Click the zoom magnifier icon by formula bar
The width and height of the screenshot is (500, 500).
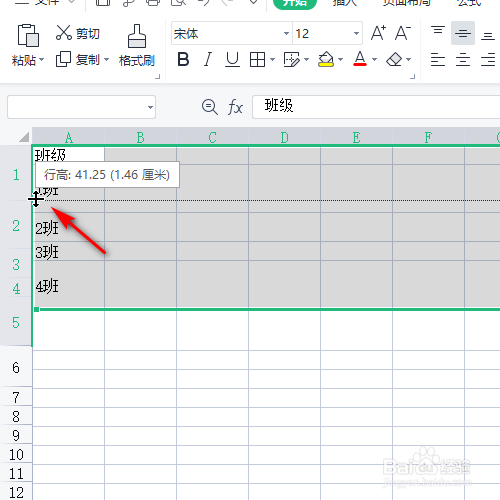coord(210,107)
